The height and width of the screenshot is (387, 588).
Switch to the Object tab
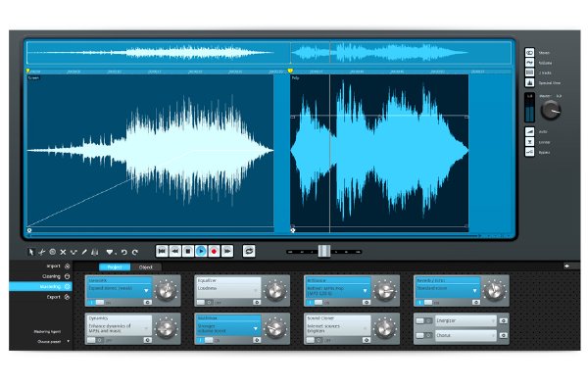(146, 267)
